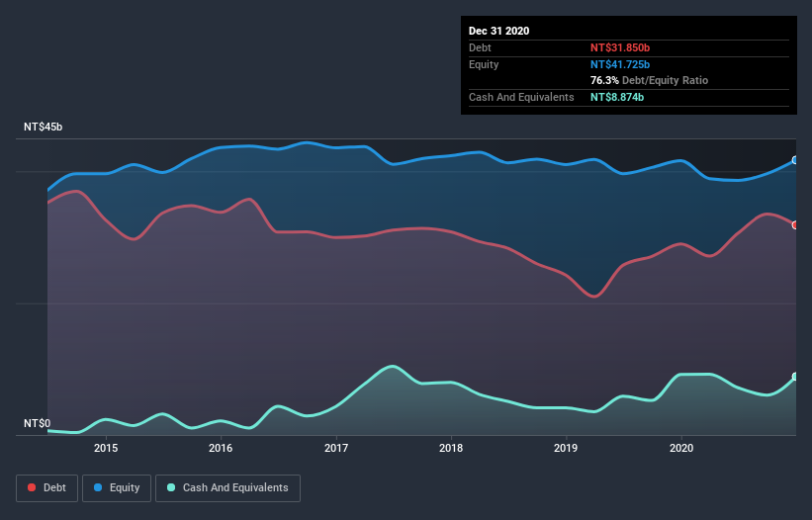
Task: Click the Cash And Equivalents tooltip label
Action: (521, 97)
